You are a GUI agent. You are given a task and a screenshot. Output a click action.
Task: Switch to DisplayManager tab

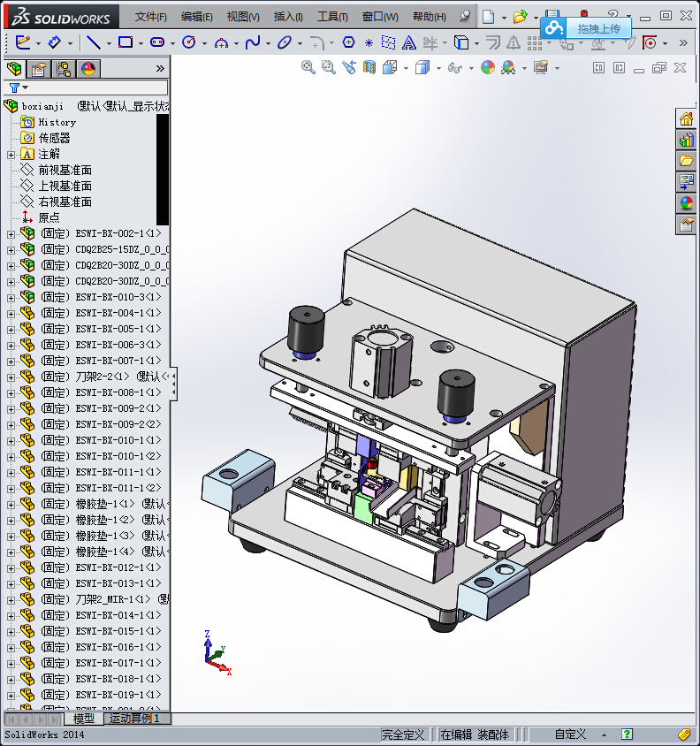pos(88,69)
